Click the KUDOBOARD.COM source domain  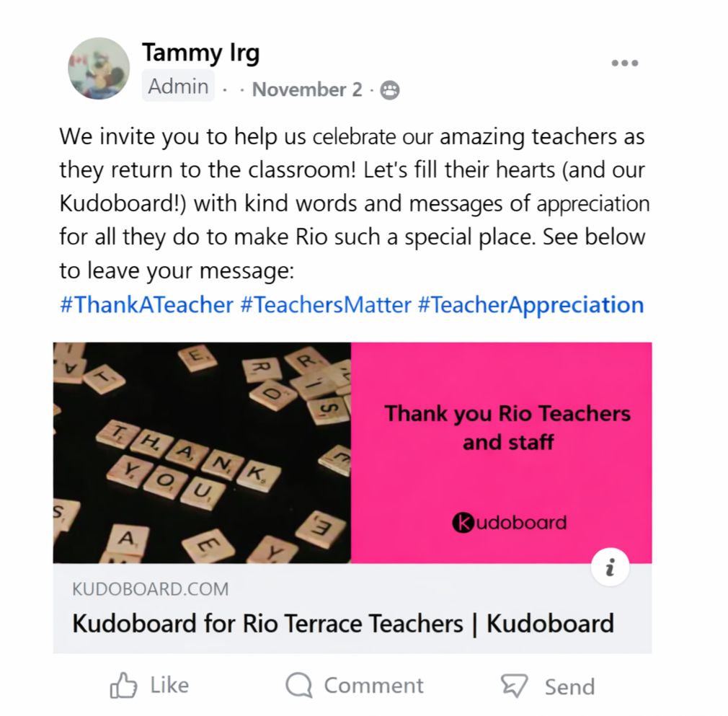(x=151, y=589)
